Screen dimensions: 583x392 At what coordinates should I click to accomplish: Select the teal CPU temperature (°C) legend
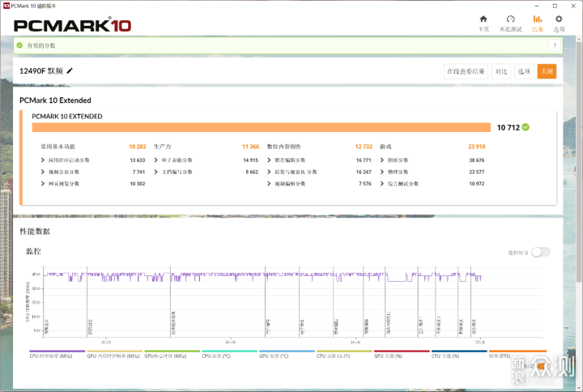[x=229, y=354]
